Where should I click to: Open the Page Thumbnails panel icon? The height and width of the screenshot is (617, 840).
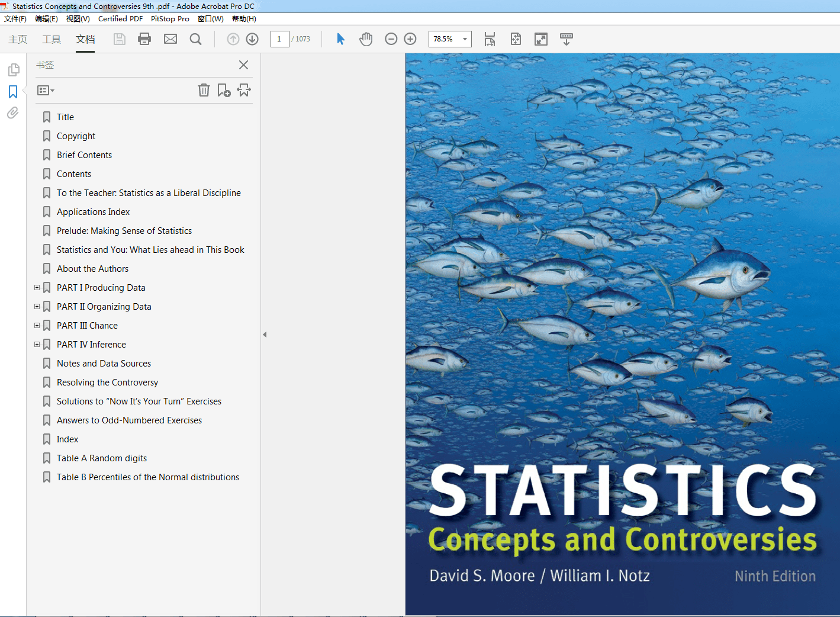[13, 69]
